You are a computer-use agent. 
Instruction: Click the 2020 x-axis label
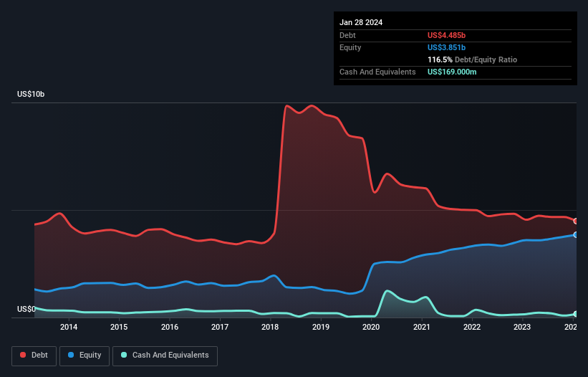point(371,327)
